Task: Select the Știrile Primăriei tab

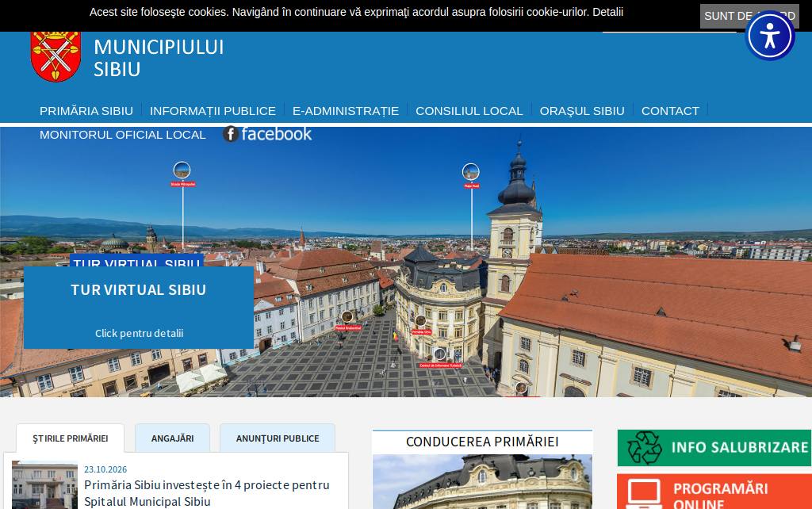Action: [71, 438]
